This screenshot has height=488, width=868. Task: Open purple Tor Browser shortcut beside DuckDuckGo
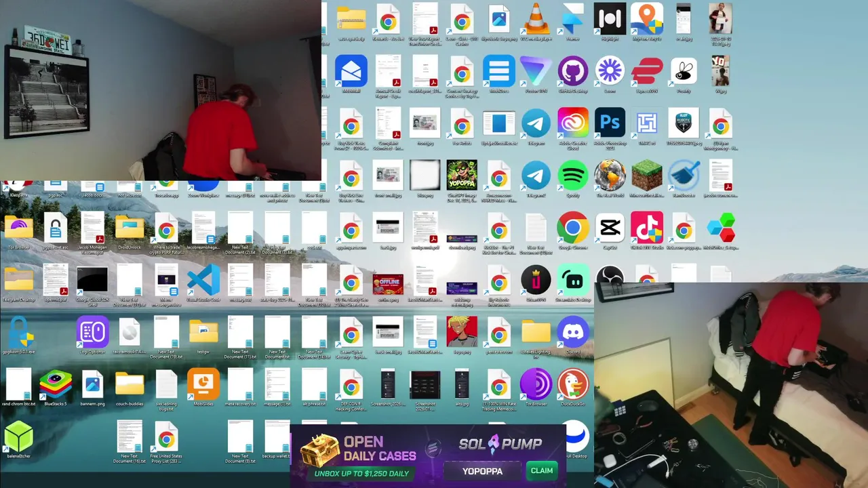click(x=536, y=385)
